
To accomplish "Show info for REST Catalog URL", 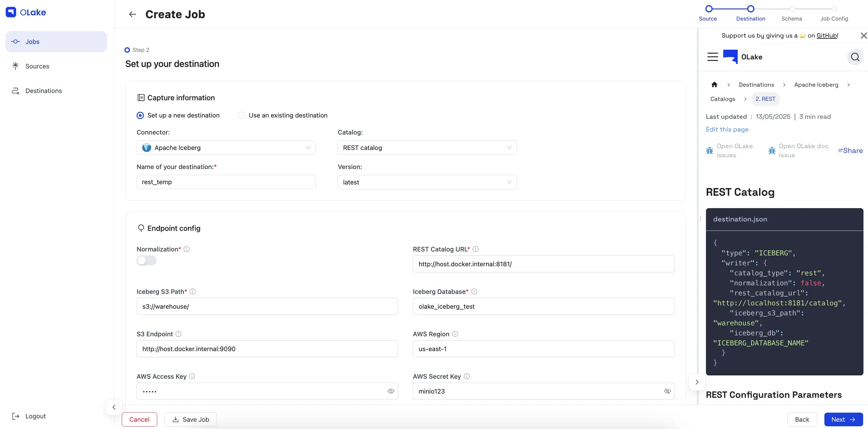I will click(x=475, y=249).
